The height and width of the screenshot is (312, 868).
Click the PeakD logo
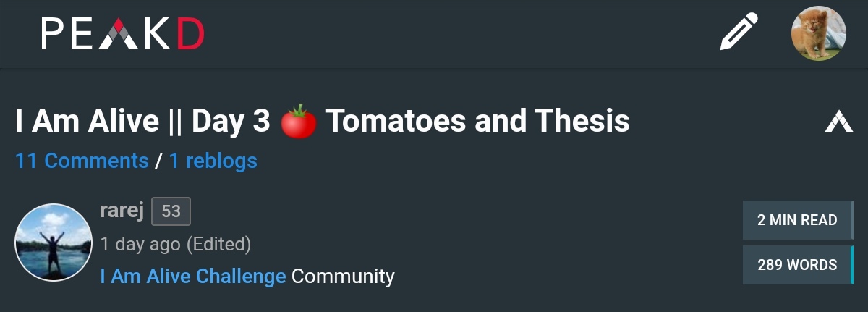click(123, 34)
